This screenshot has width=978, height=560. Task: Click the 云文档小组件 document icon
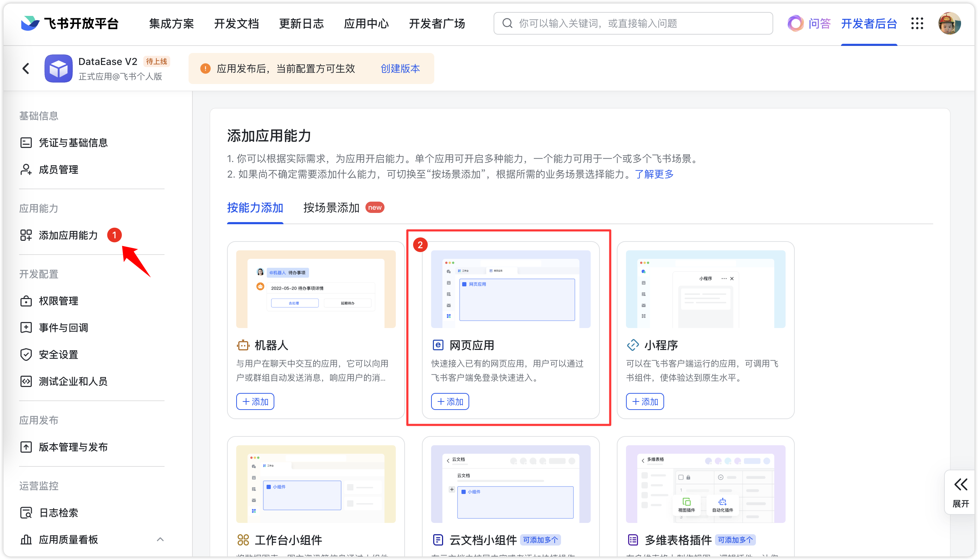438,540
